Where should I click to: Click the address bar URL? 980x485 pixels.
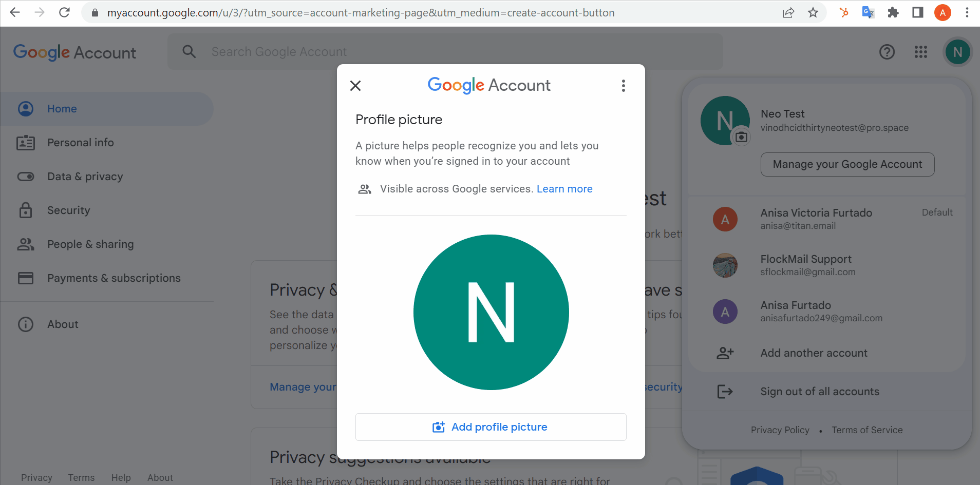(361, 13)
